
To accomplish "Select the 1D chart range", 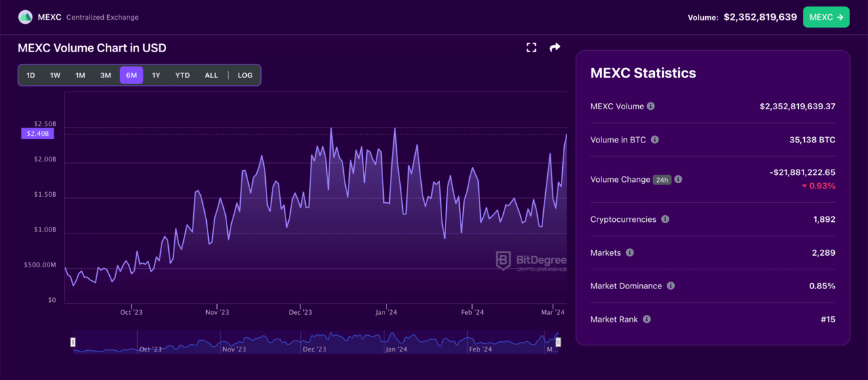I will click(31, 75).
